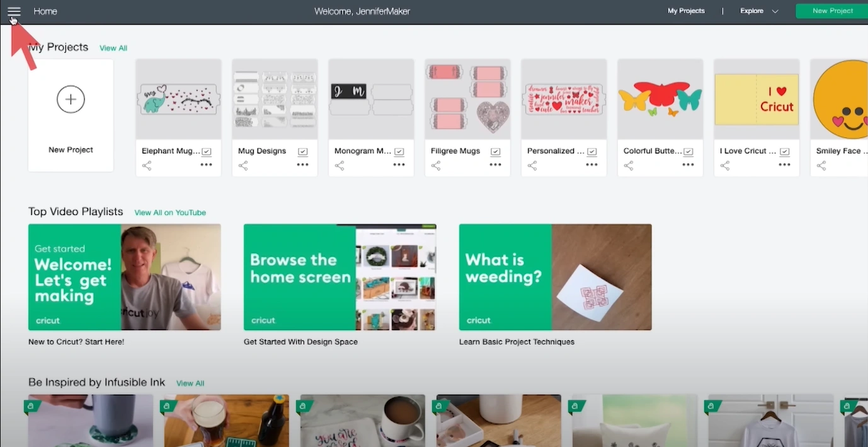Share the Personalized project
Viewport: 868px width, 447px height.
[532, 166]
